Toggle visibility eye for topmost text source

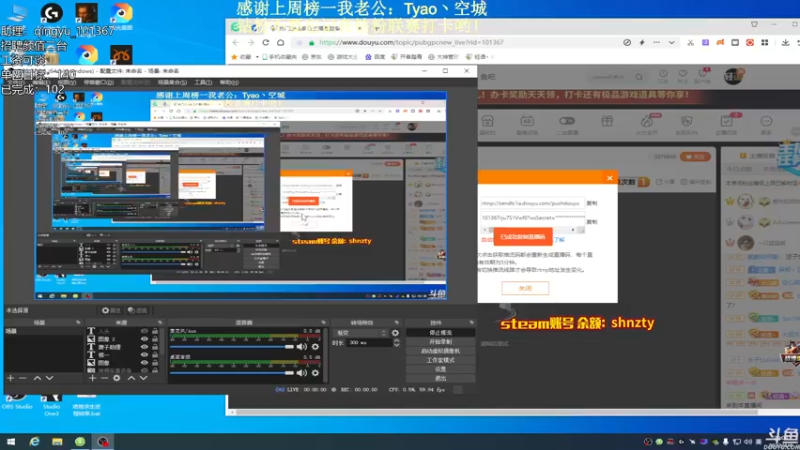(144, 331)
